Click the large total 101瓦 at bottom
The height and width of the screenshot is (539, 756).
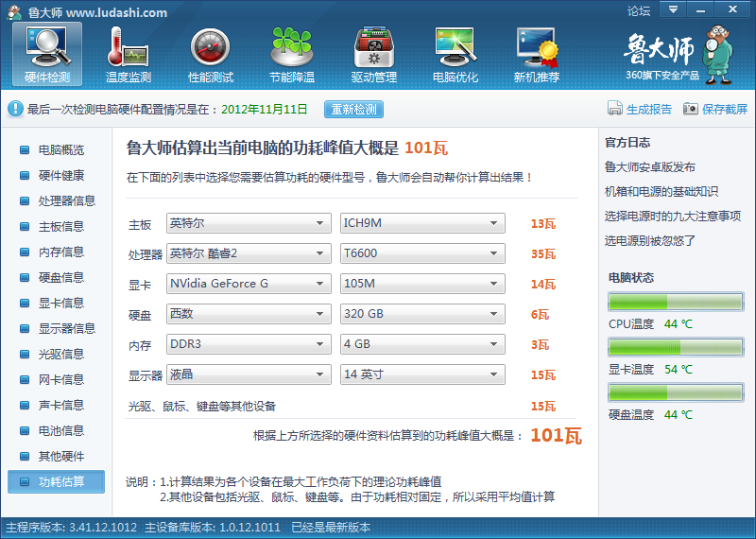tap(556, 435)
